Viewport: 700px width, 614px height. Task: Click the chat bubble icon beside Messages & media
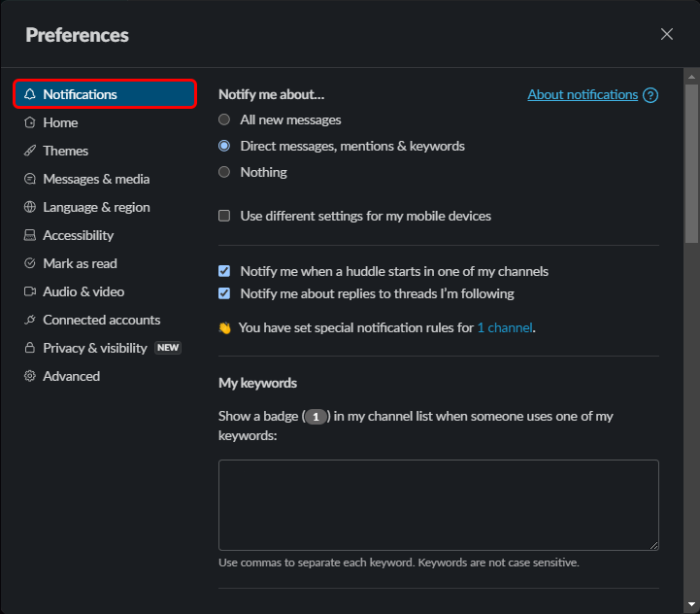tap(30, 179)
